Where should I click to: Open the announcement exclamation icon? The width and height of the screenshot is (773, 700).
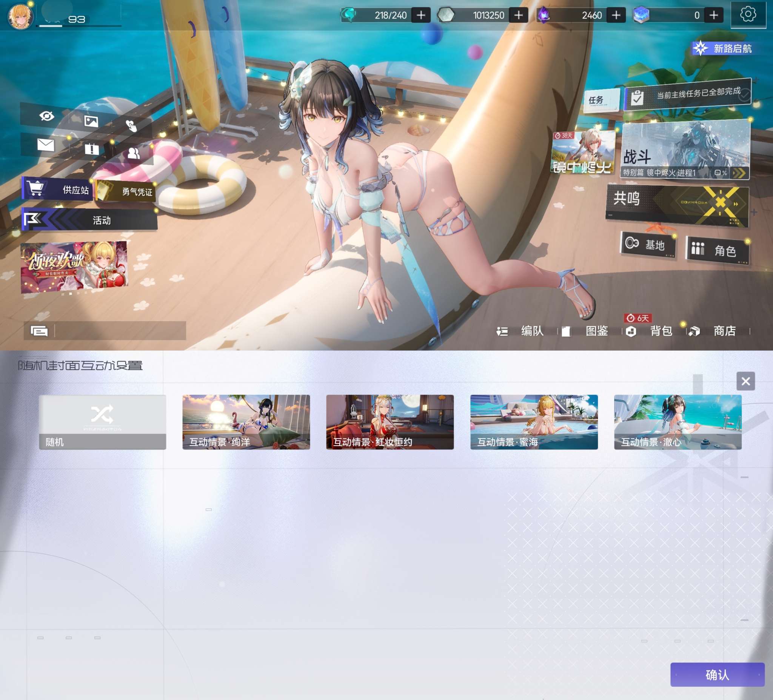pos(92,149)
